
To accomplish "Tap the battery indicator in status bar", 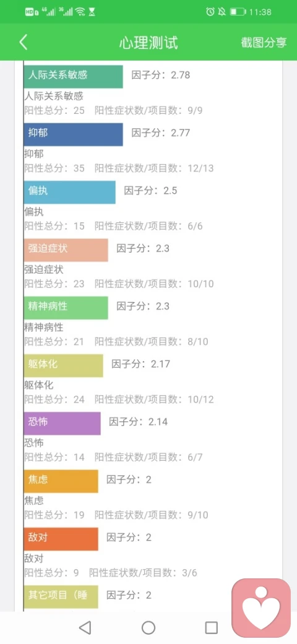I will click(x=238, y=12).
